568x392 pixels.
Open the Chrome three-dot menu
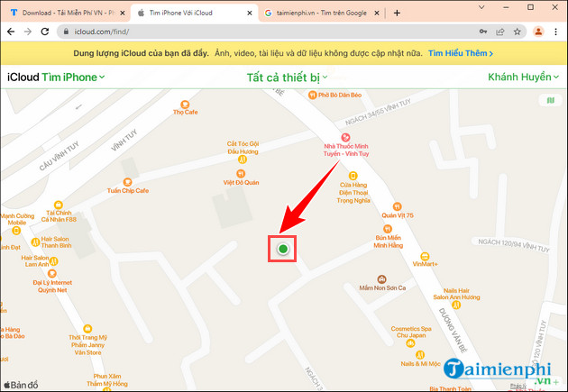[x=555, y=32]
